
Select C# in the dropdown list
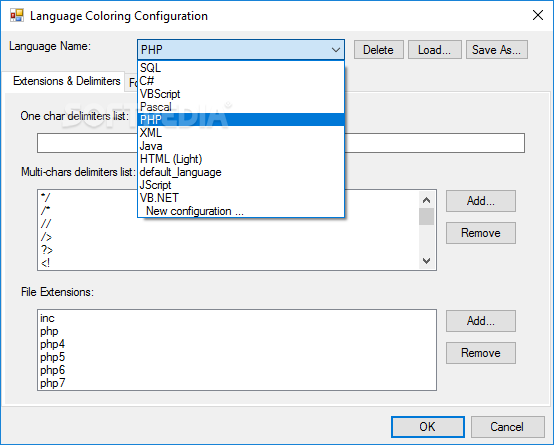(x=241, y=81)
